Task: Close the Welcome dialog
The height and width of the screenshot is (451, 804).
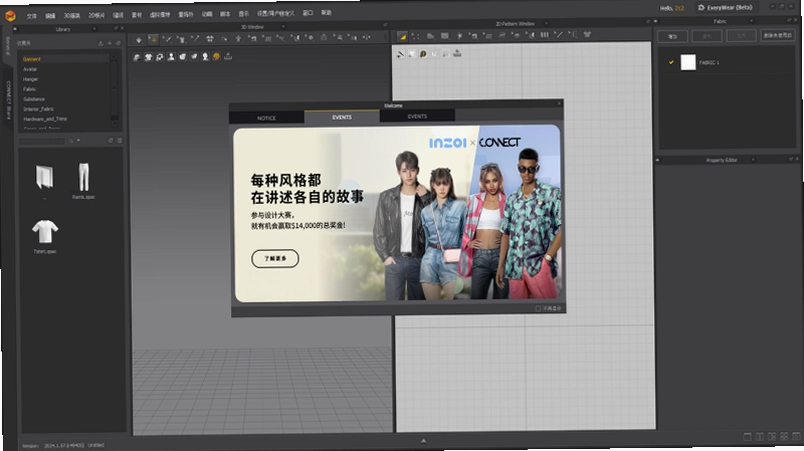Action: 559,104
